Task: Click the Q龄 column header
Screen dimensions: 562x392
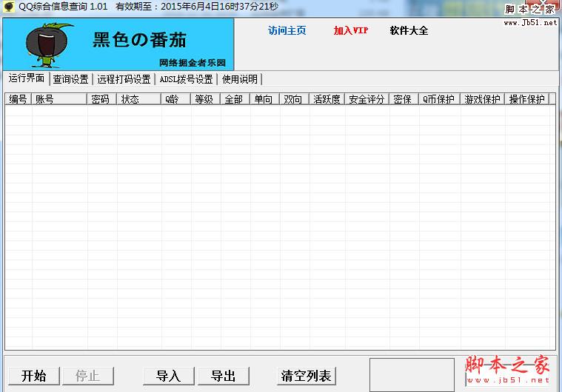Action: pyautogui.click(x=175, y=99)
